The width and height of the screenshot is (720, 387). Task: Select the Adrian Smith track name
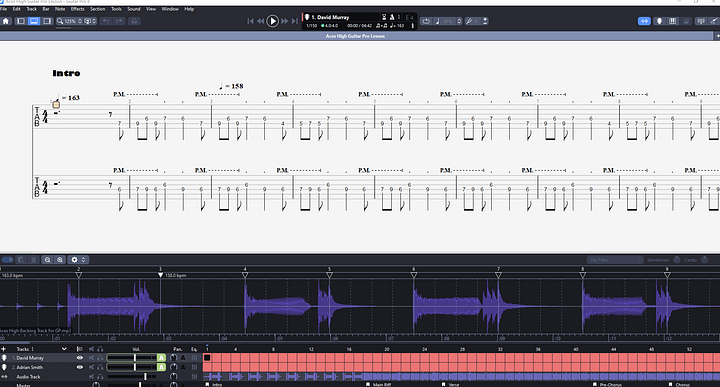click(x=30, y=367)
